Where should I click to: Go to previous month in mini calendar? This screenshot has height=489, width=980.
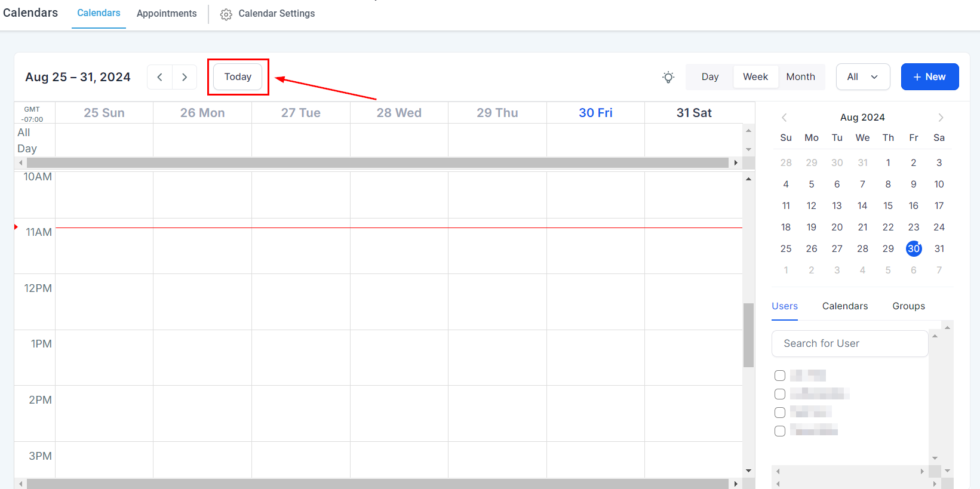click(784, 118)
